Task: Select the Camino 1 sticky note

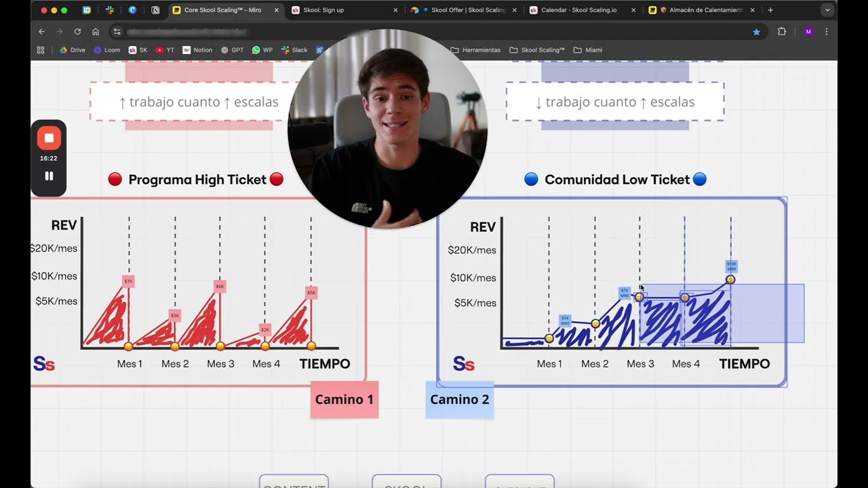Action: pos(344,400)
